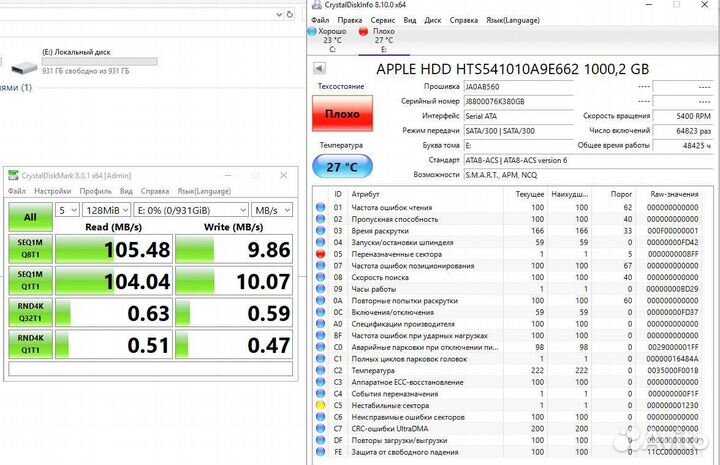The width and height of the screenshot is (720, 465).
Task: Run the SEQ1M Q1T1 test button
Action: pyautogui.click(x=30, y=280)
